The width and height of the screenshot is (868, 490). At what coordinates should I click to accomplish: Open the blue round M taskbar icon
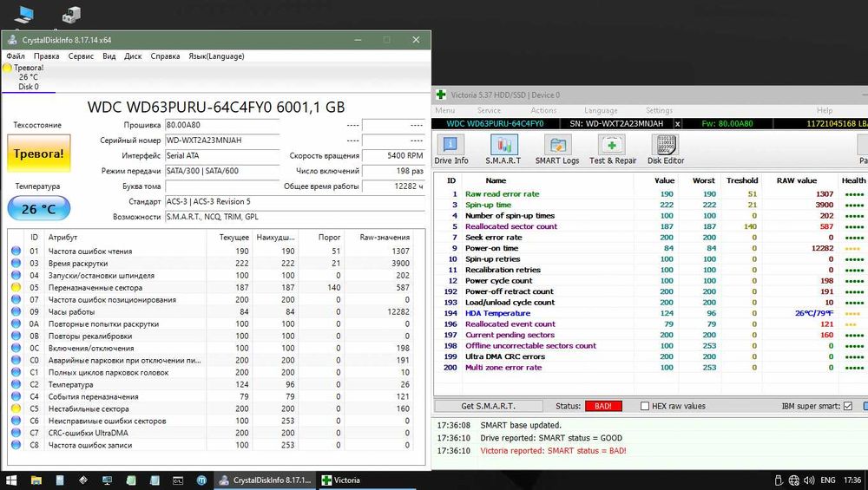click(x=202, y=480)
